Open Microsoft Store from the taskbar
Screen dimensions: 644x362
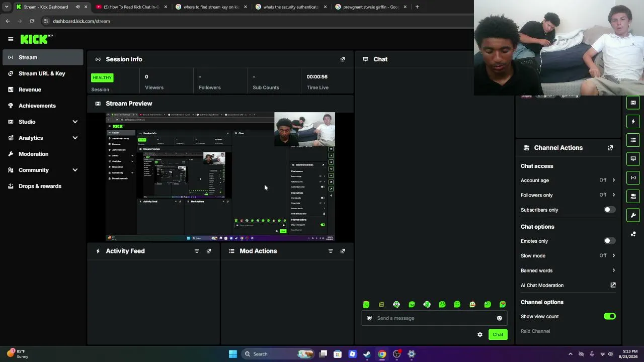(338, 354)
